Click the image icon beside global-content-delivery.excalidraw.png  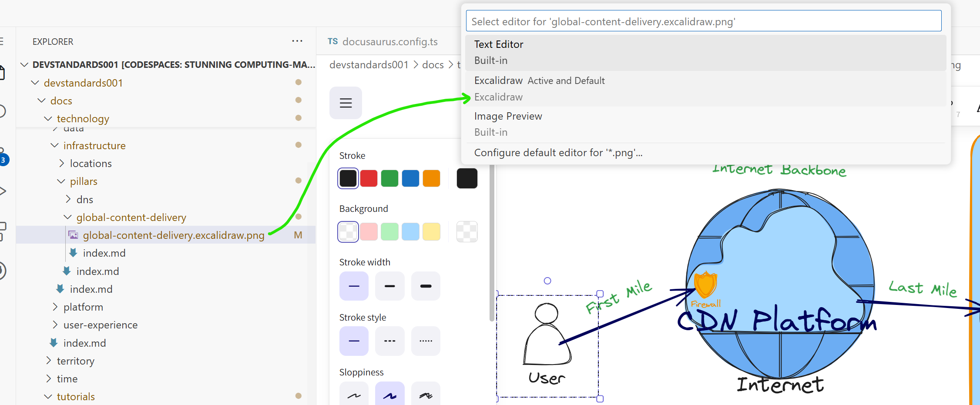coord(73,235)
